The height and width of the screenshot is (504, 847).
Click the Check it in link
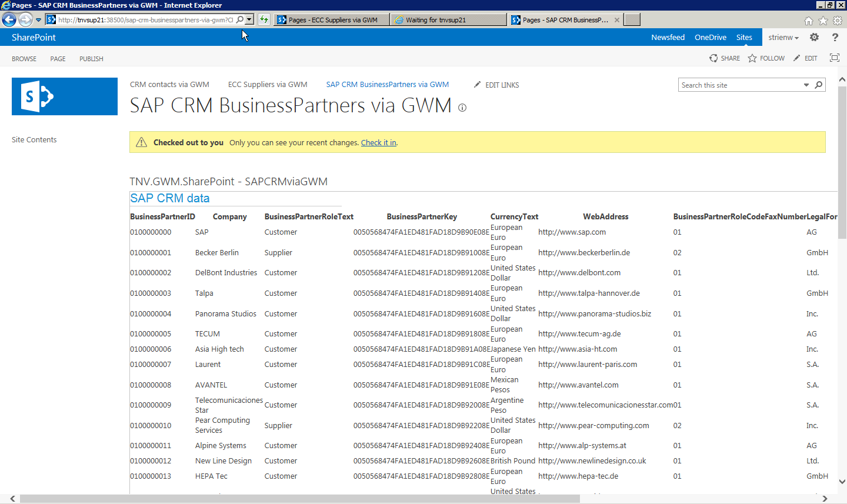379,143
